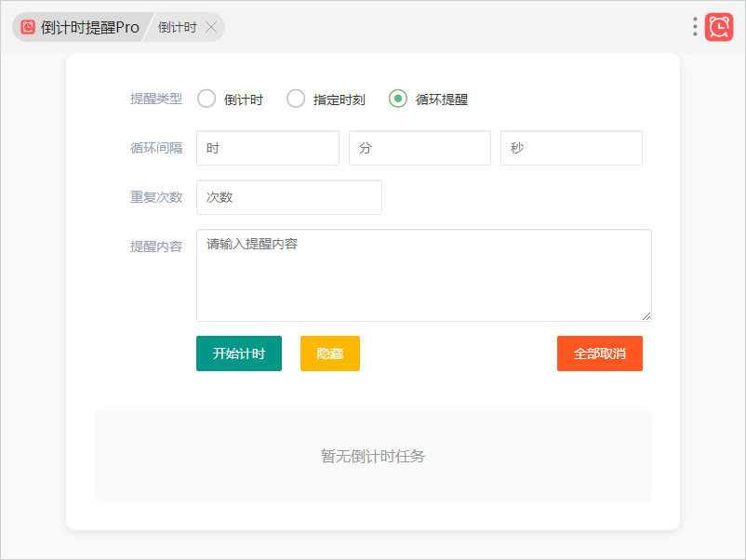Focus the 次数 repeat count field
The image size is (746, 560).
click(x=288, y=197)
